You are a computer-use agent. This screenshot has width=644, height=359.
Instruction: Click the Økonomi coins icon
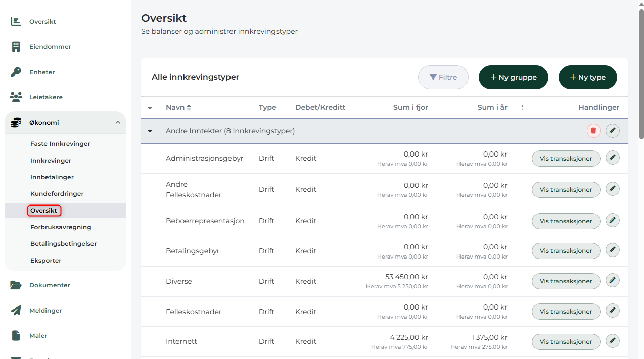coord(16,122)
